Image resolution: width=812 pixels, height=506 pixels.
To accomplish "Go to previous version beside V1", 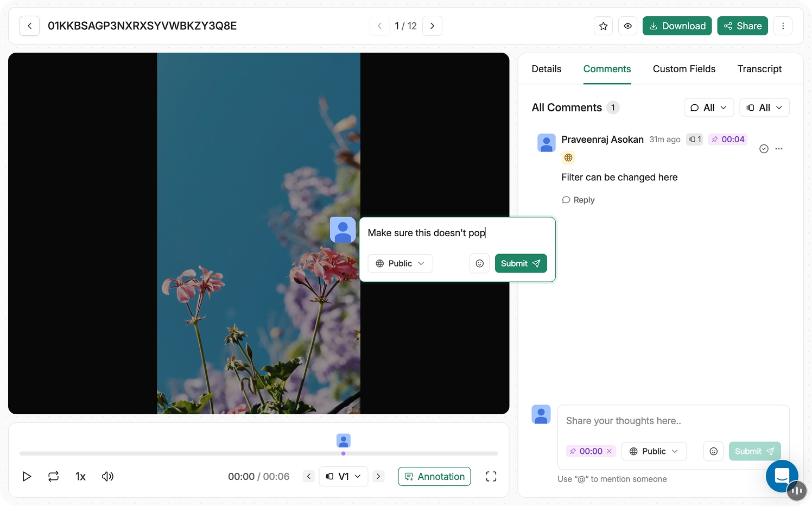I will pyautogui.click(x=309, y=476).
